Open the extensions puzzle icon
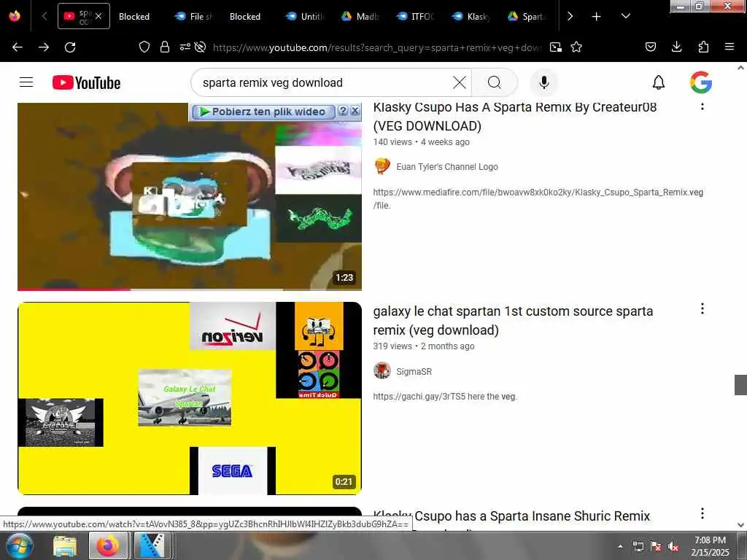This screenshot has height=560, width=747. click(703, 47)
